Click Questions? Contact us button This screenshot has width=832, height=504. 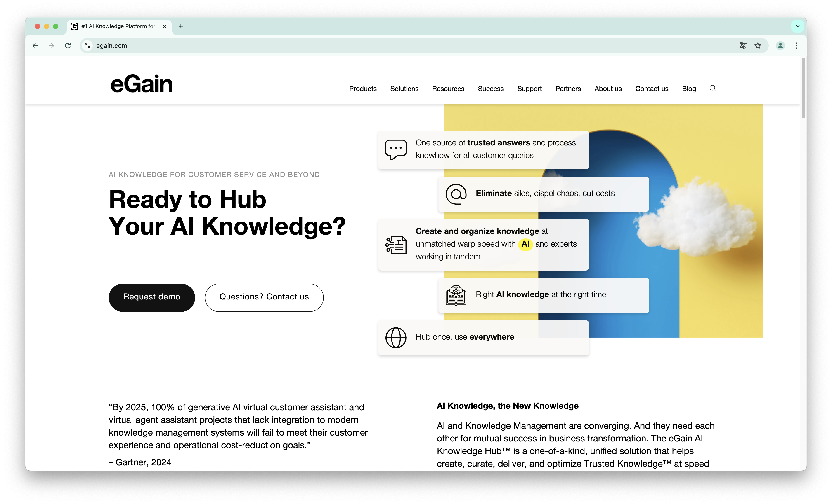tap(264, 297)
